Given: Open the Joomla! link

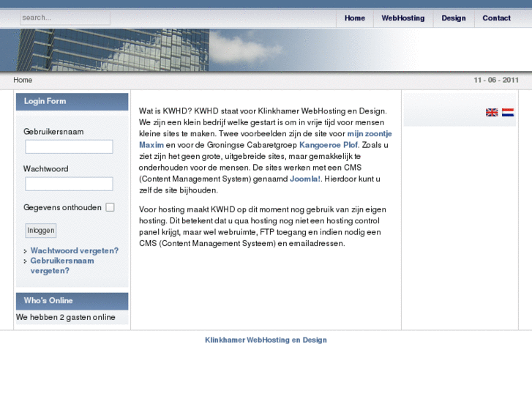Looking at the screenshot, I should [x=305, y=179].
